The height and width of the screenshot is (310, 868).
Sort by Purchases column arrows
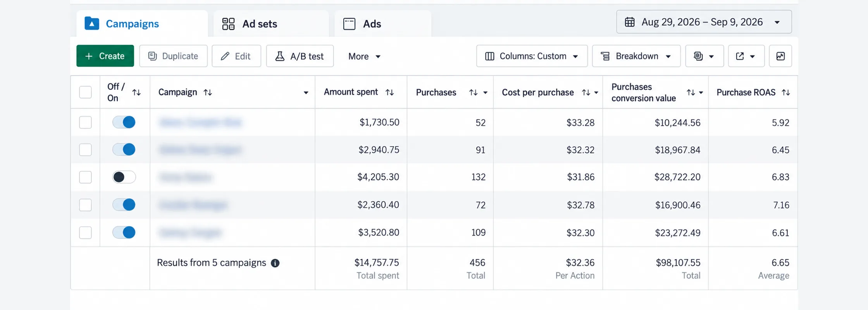coord(473,92)
